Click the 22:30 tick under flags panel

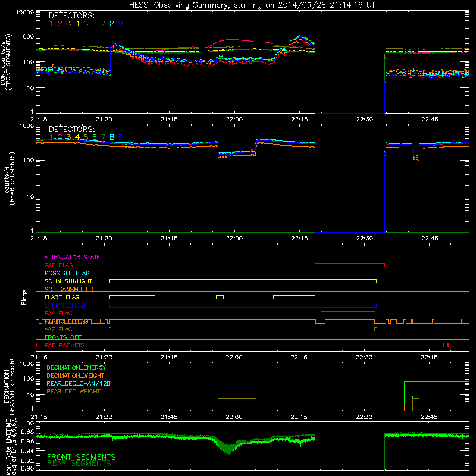[364, 358]
